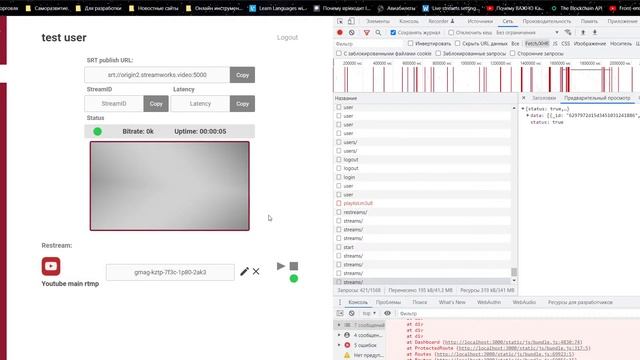The image size is (640, 360).
Task: Select the restreams/ request row
Action: [423, 212]
